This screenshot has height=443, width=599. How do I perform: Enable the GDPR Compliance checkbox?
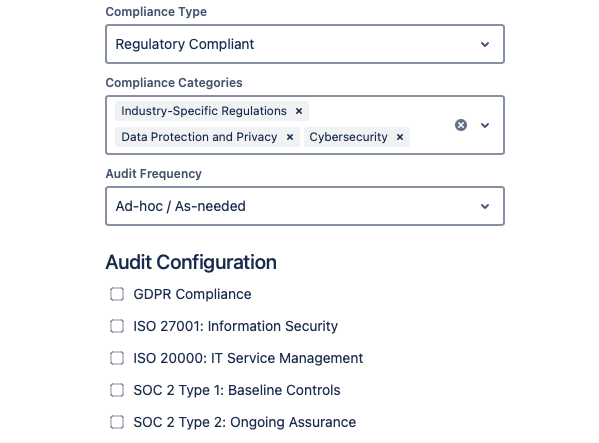[x=117, y=294]
